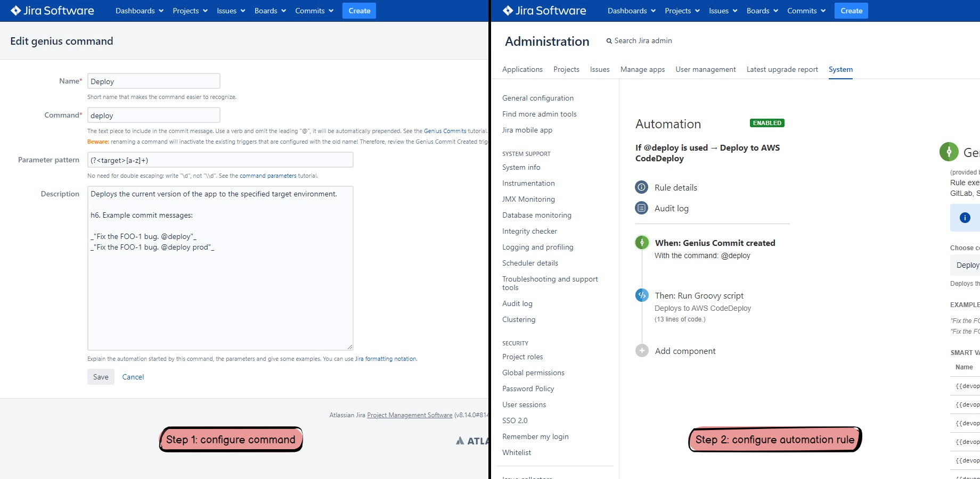Open Issues dropdown in left window
The image size is (980, 479).
pyautogui.click(x=231, y=11)
